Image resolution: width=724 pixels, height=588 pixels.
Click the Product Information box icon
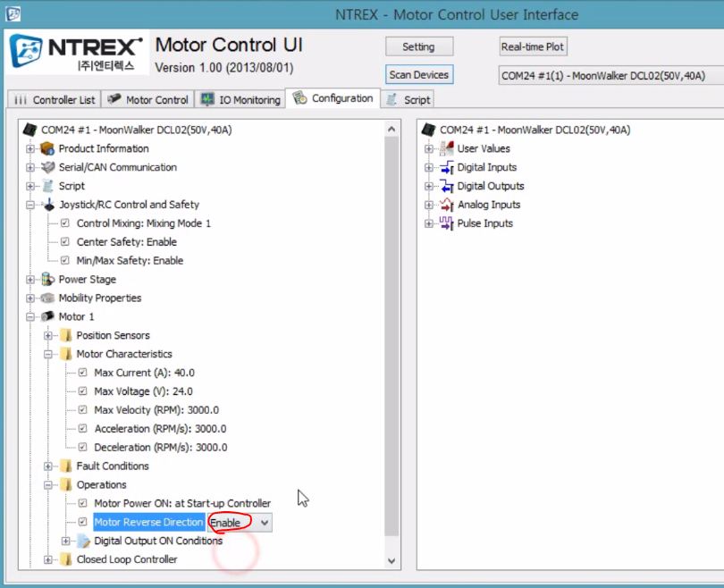pos(47,148)
